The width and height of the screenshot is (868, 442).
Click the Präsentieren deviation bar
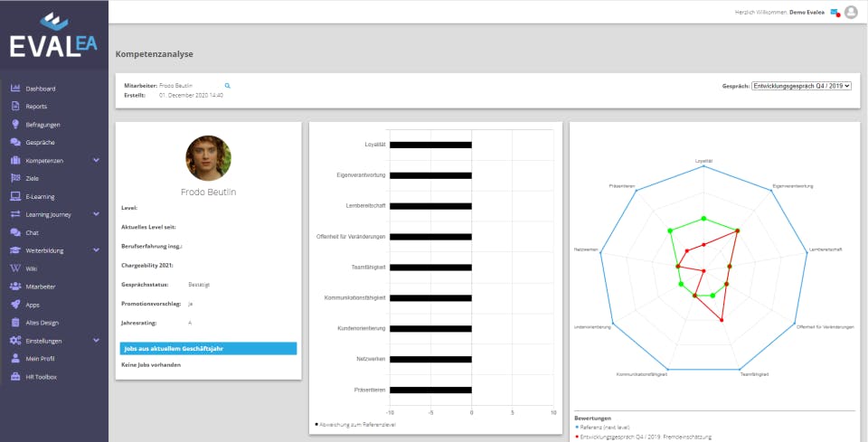point(430,390)
